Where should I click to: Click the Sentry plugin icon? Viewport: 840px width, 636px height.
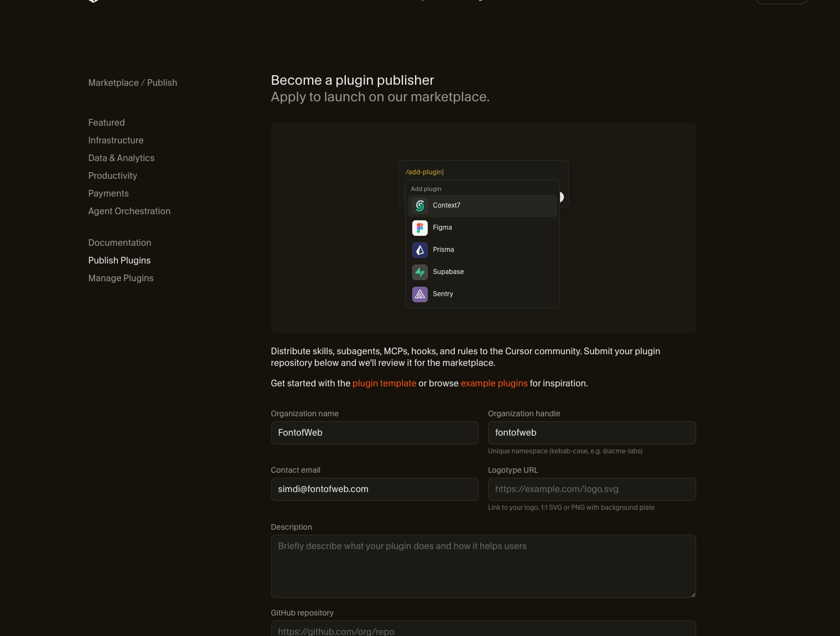420,294
